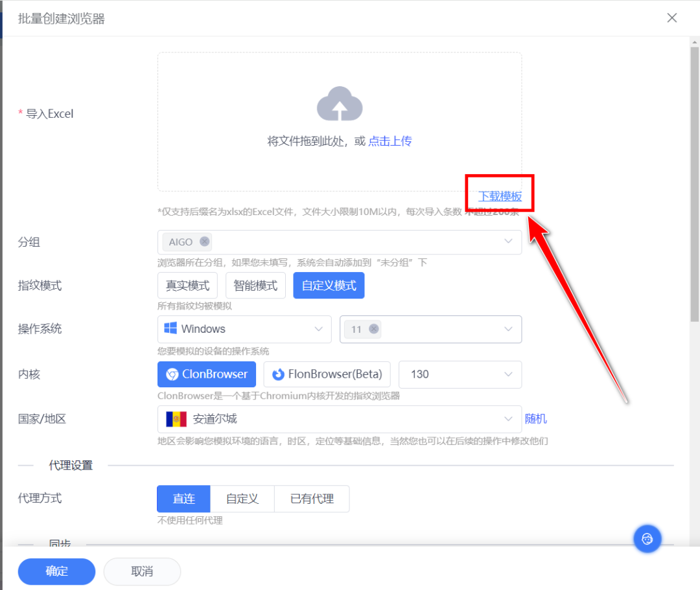700x590 pixels.
Task: Click the Windows logo in the operating system selector
Action: pos(171,329)
